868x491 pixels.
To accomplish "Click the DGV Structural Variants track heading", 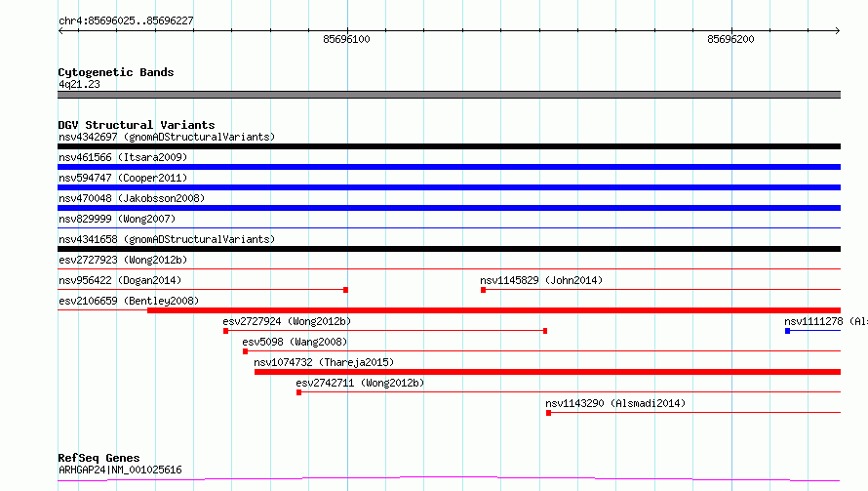I will tap(137, 125).
